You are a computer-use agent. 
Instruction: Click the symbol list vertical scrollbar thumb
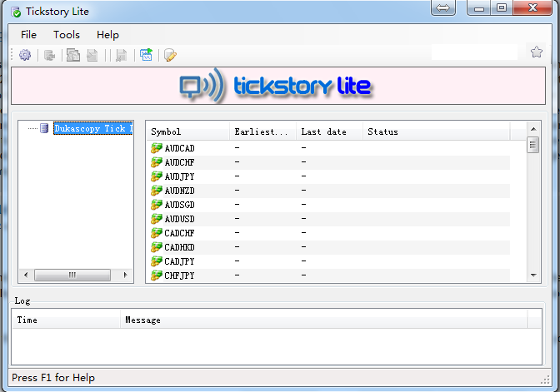[x=533, y=145]
